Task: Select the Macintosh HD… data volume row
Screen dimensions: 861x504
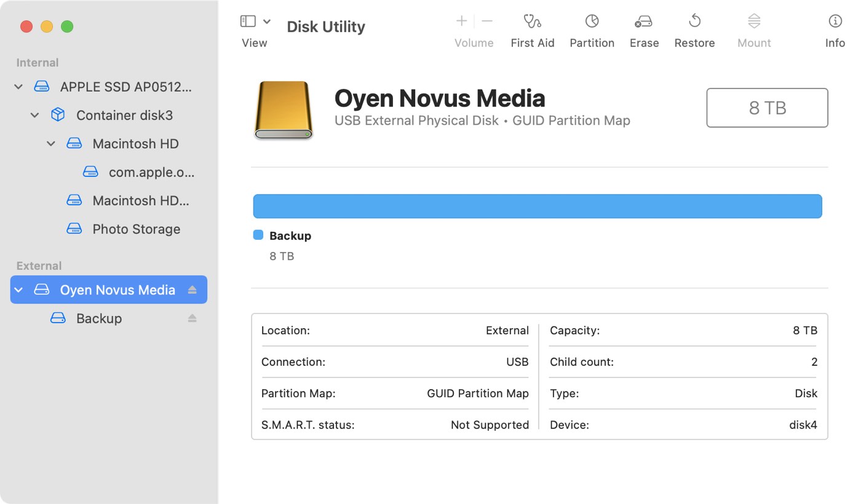Action: pos(109,201)
